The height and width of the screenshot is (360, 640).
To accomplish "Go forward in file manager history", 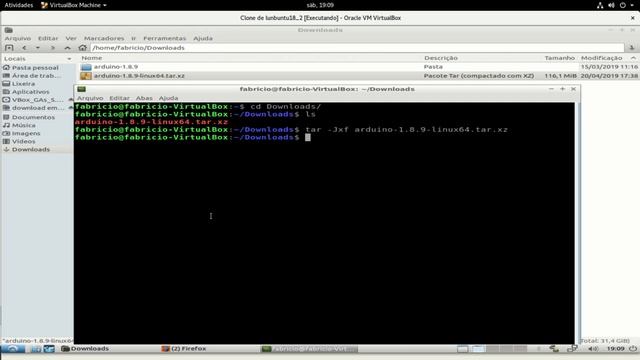I will pyautogui.click(x=53, y=48).
